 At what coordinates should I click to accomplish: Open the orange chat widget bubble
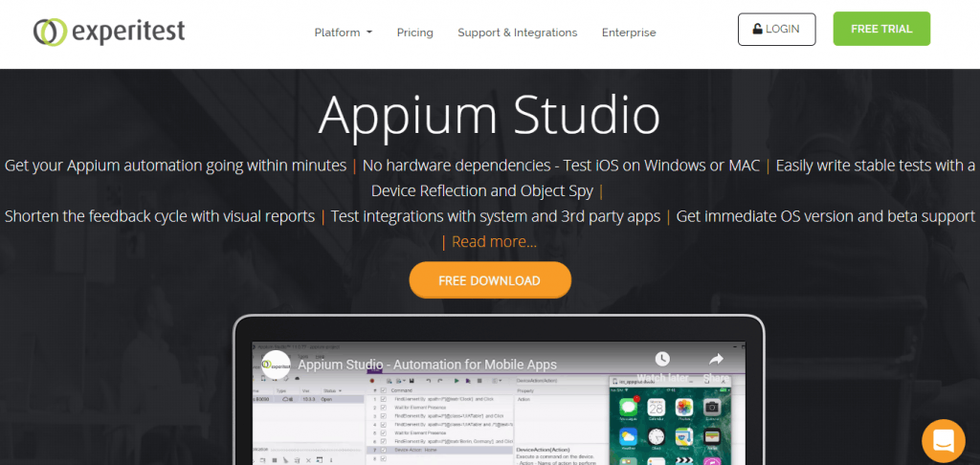pos(944,441)
